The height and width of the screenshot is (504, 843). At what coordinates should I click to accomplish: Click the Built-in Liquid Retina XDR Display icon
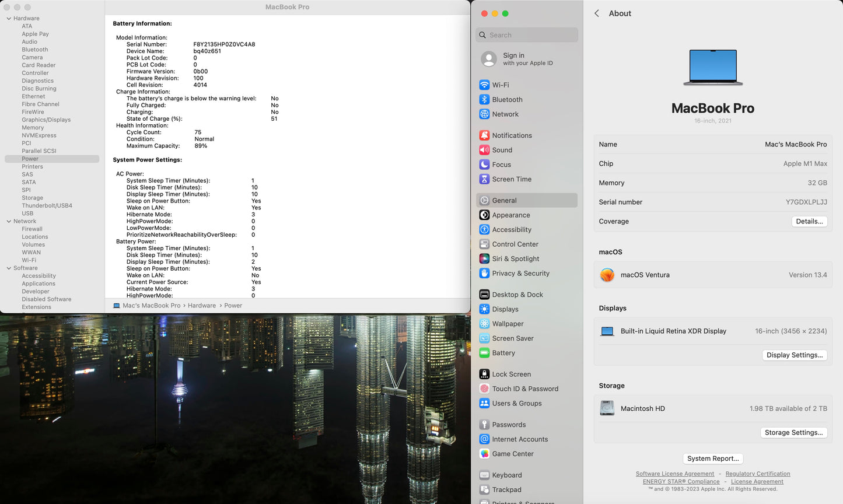(x=607, y=331)
